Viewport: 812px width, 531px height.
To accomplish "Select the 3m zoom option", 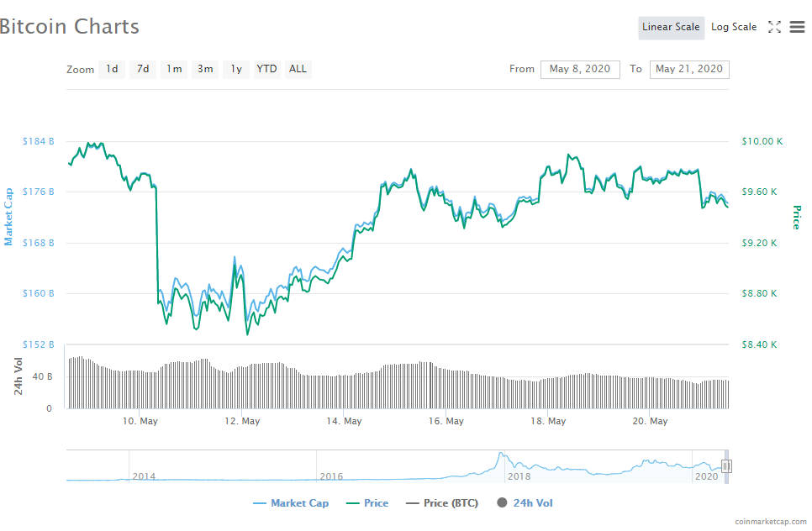I will coord(205,69).
